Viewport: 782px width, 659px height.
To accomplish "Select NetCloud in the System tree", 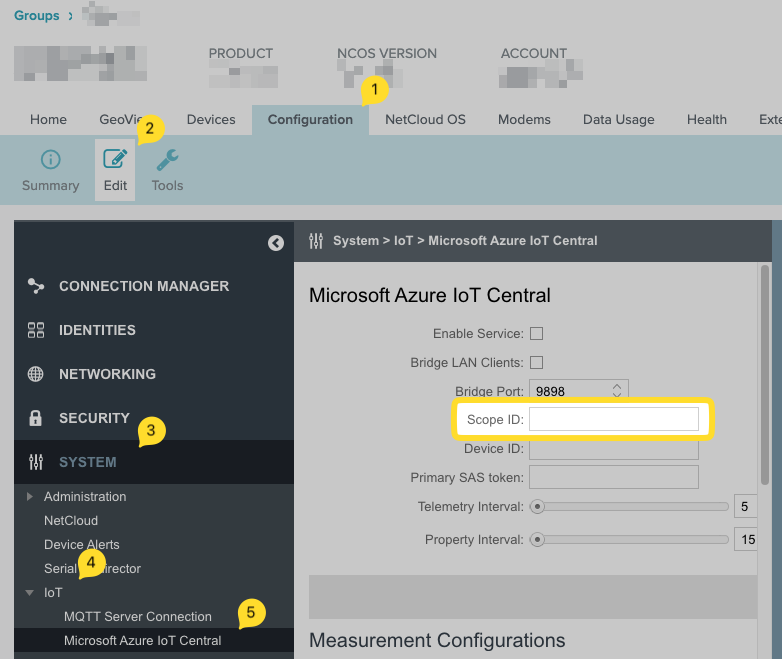I will click(71, 520).
